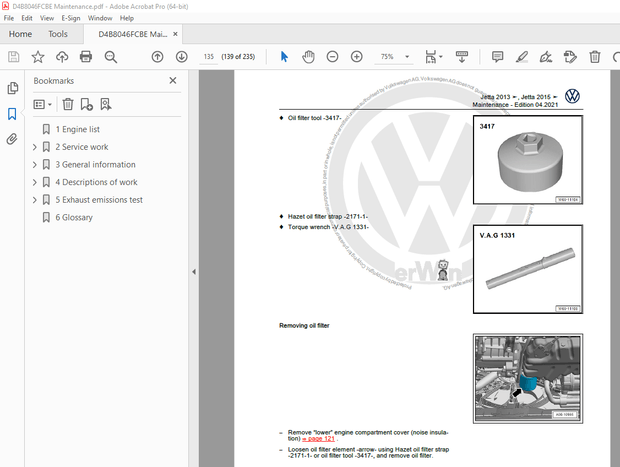This screenshot has width=620, height=467.
Task: Click the 'Hazet oil filter strap -2171-1-' text
Action: 328,216
